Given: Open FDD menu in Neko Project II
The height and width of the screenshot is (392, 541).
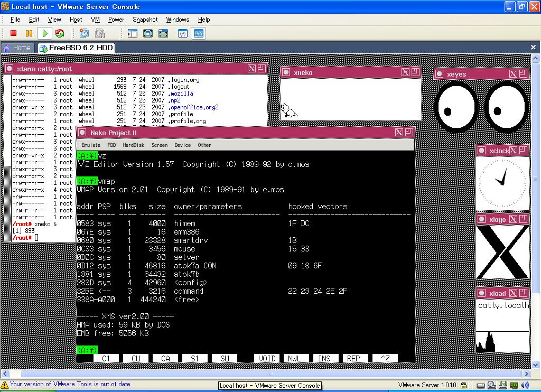Looking at the screenshot, I should (x=111, y=145).
